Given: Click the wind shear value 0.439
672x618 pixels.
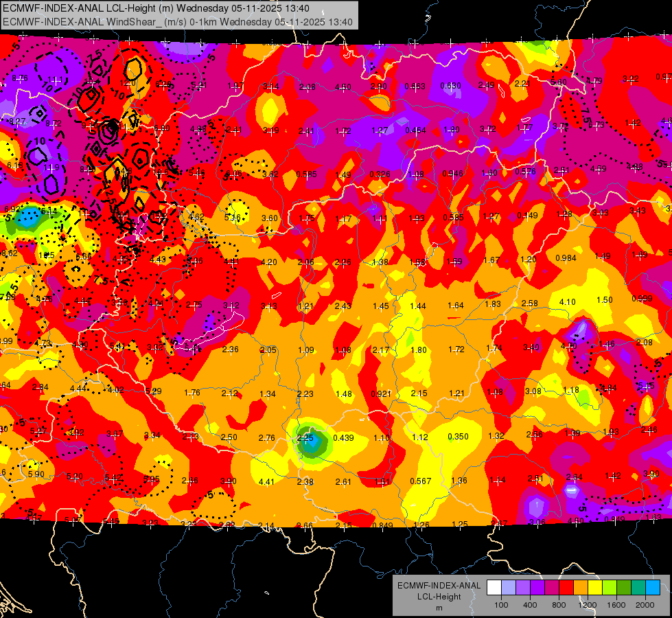Looking at the screenshot, I should point(343,438).
